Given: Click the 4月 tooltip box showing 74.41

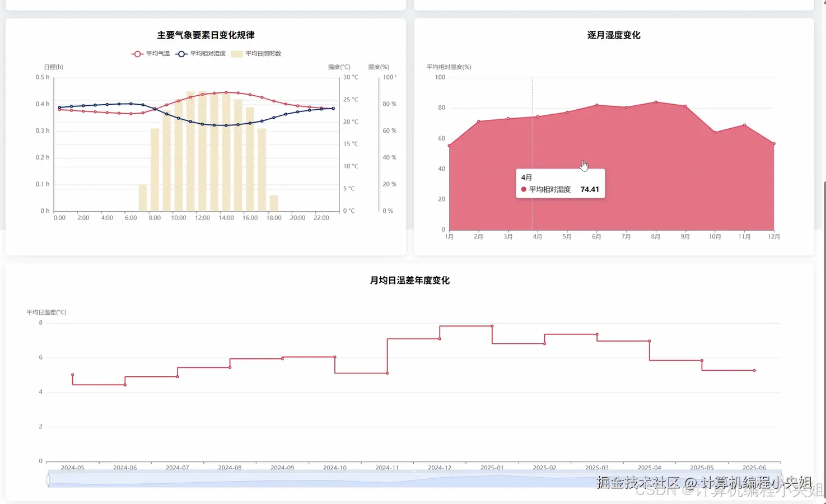Looking at the screenshot, I should coord(560,184).
